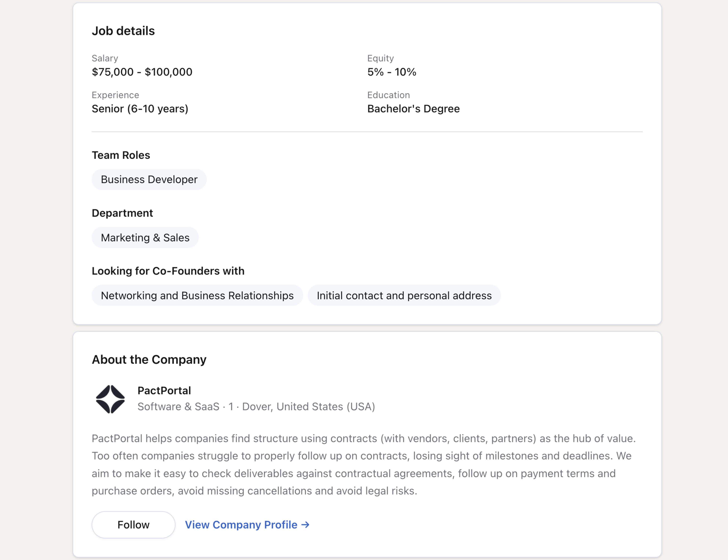Click the Software & SaaS location line

click(256, 407)
